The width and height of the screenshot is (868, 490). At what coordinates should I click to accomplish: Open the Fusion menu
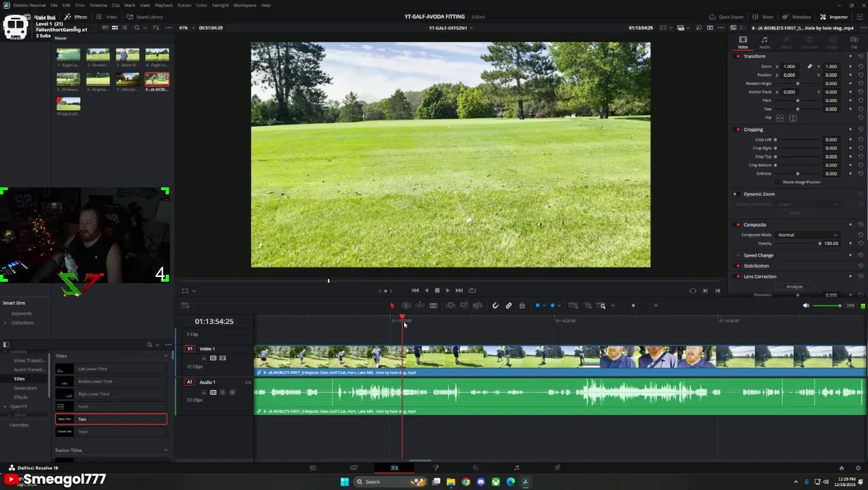[x=184, y=5]
